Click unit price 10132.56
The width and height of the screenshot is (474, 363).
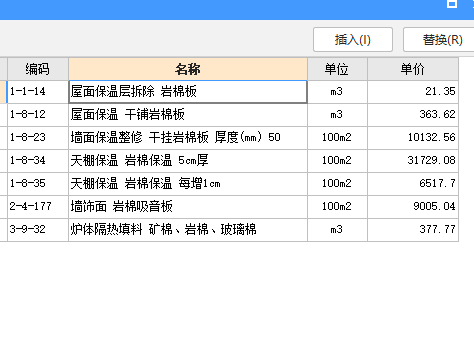tap(413, 138)
